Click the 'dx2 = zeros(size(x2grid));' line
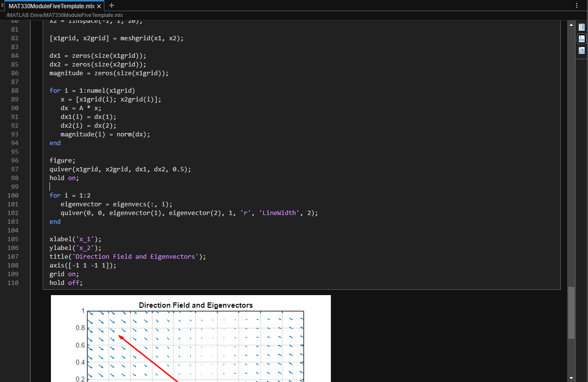Viewport: 588px width, 382px height. [98, 65]
